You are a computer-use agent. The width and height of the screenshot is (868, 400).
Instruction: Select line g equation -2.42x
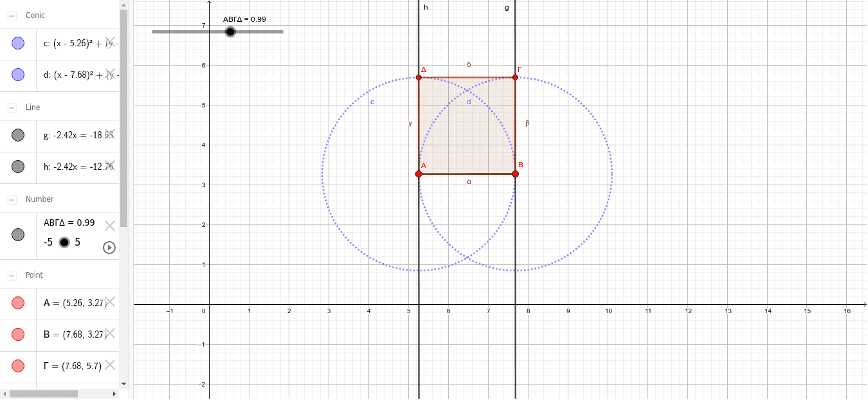click(78, 135)
